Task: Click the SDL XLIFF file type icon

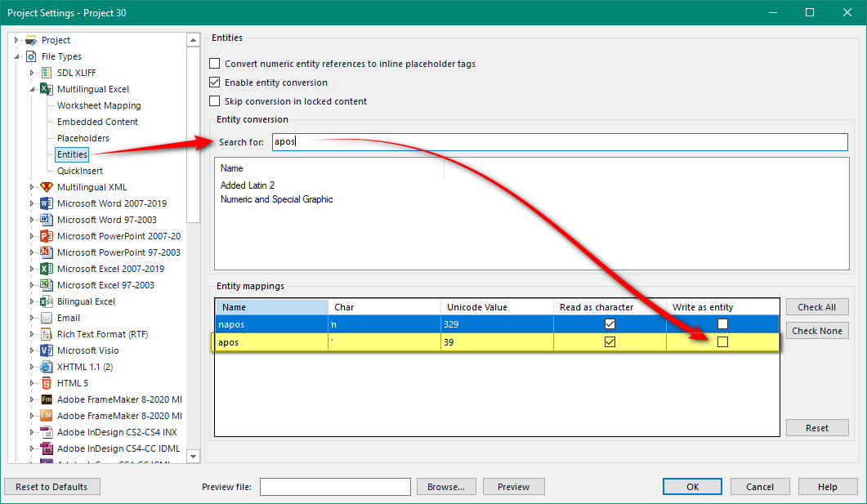Action: (47, 73)
